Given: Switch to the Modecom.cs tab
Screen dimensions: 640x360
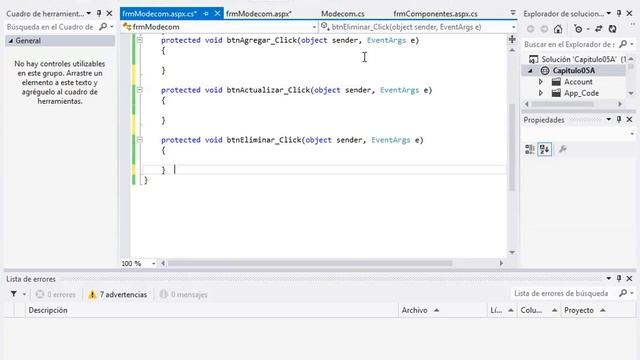Looking at the screenshot, I should click(x=342, y=13).
